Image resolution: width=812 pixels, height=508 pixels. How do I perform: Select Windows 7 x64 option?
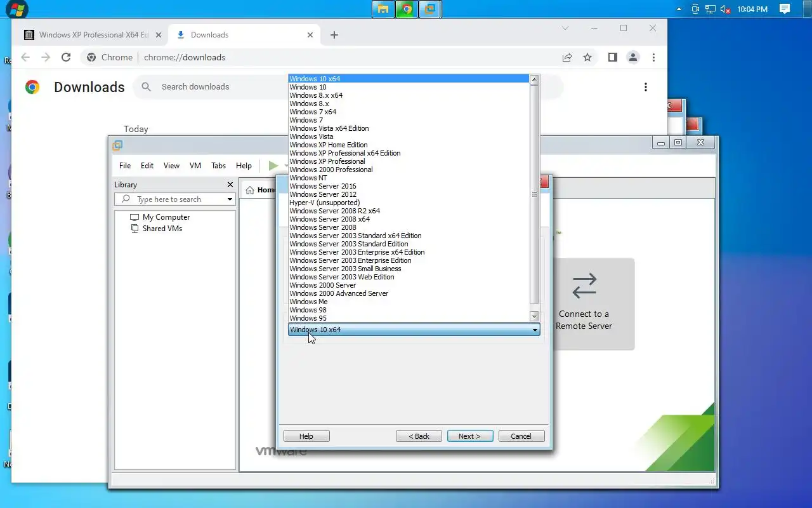[409, 112]
